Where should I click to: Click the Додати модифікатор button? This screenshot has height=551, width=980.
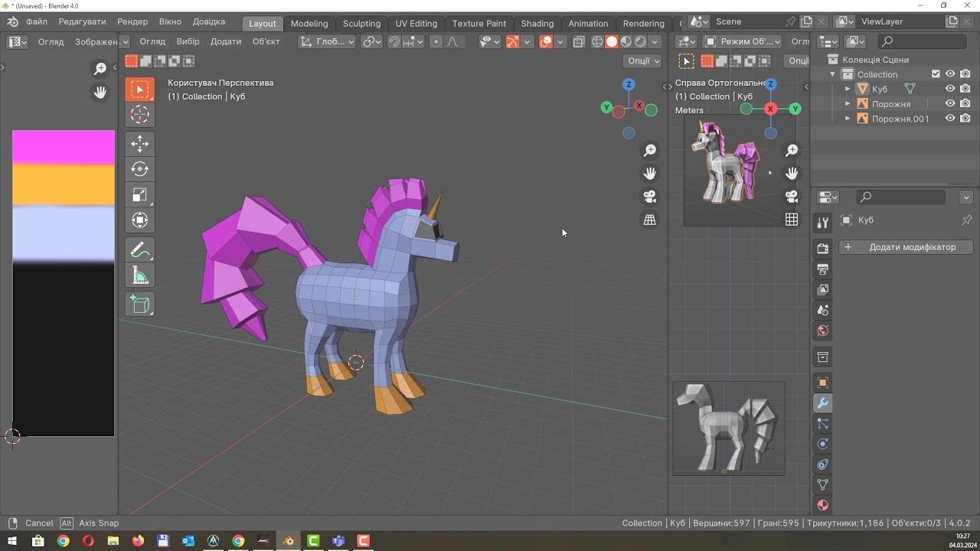[x=906, y=247]
